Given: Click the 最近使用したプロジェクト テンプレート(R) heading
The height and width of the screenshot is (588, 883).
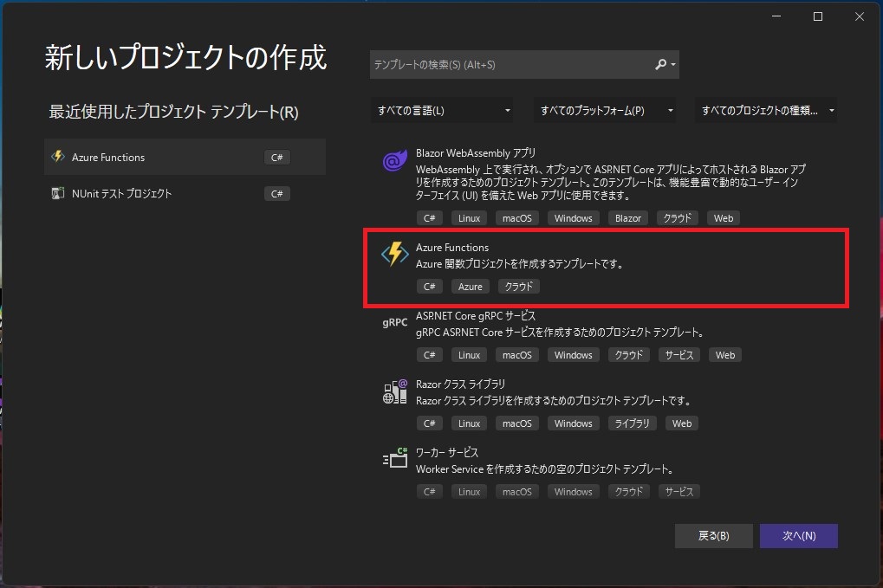Looking at the screenshot, I should (x=173, y=112).
